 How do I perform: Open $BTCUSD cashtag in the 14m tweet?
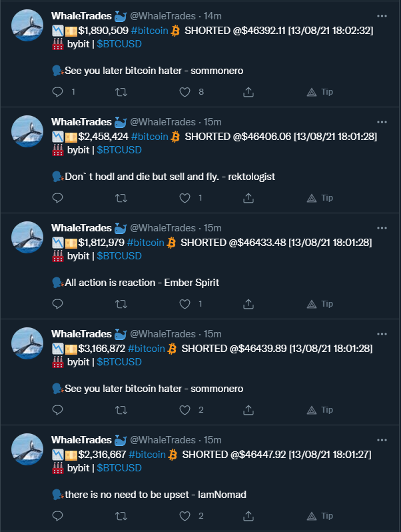point(119,44)
